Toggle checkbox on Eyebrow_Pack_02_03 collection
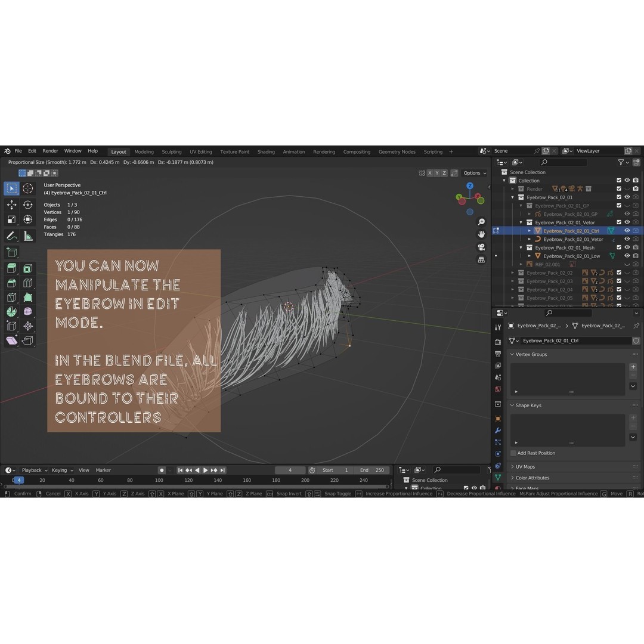The width and height of the screenshot is (644, 644). (619, 281)
